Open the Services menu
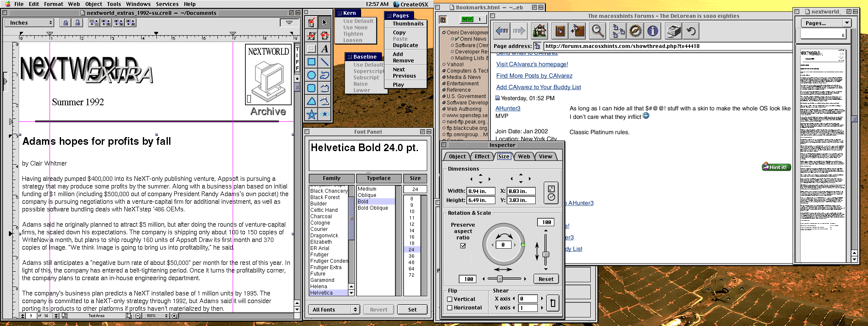Viewport: 868px width, 326px height. (x=167, y=4)
